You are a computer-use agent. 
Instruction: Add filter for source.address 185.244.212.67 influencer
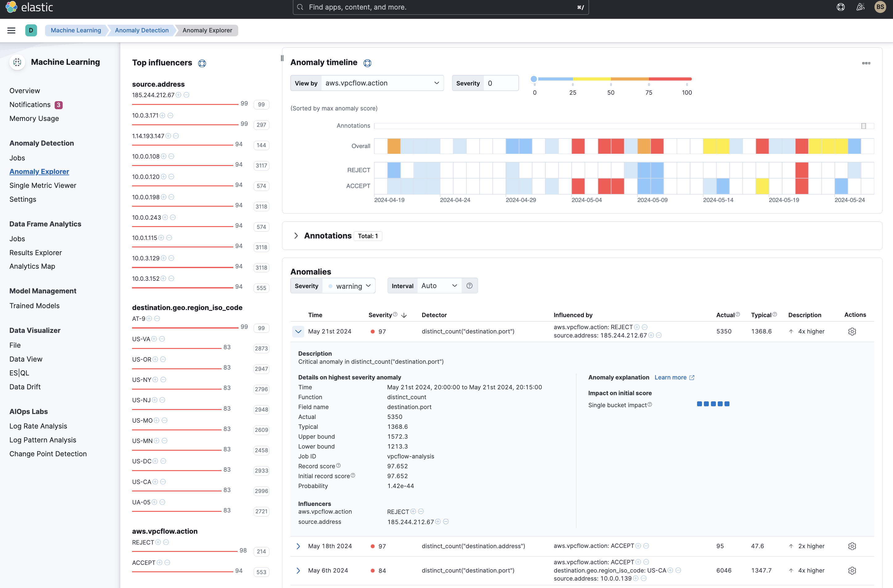[x=179, y=95]
